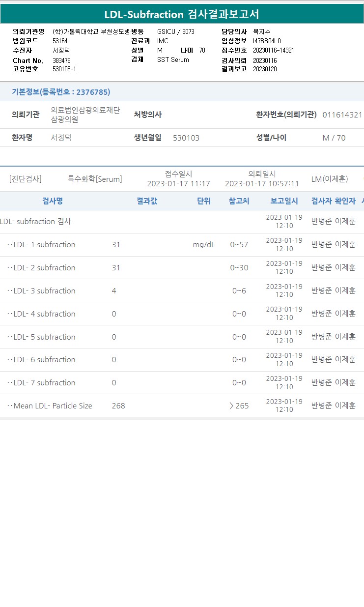Screen dimensions: 364x607
Task: Select the LDL- 4 subfraction row label
Action: click(x=41, y=314)
